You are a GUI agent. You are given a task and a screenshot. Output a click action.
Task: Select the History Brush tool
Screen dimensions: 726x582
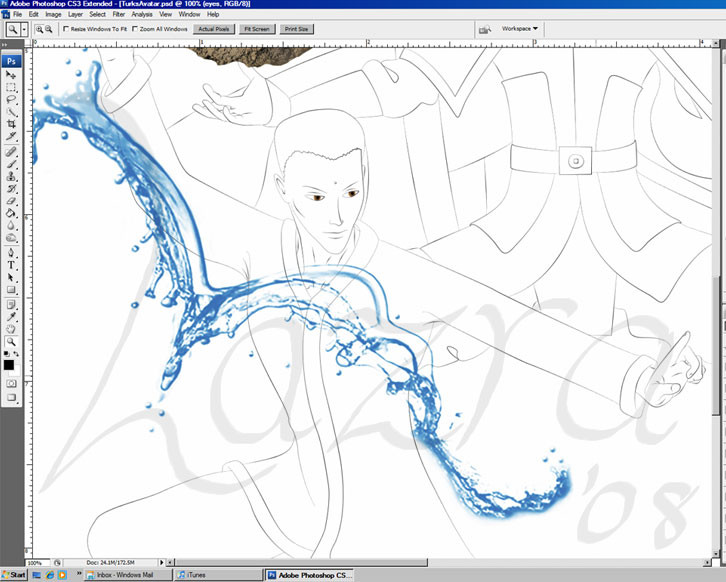click(11, 188)
